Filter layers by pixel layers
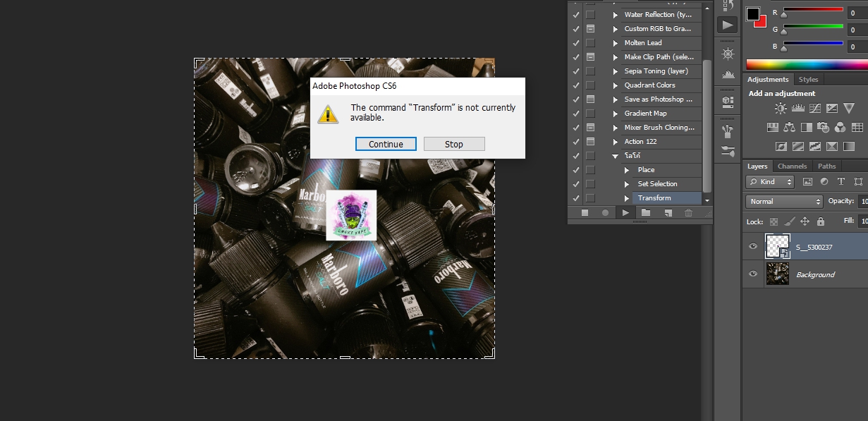The image size is (868, 421). coord(807,181)
